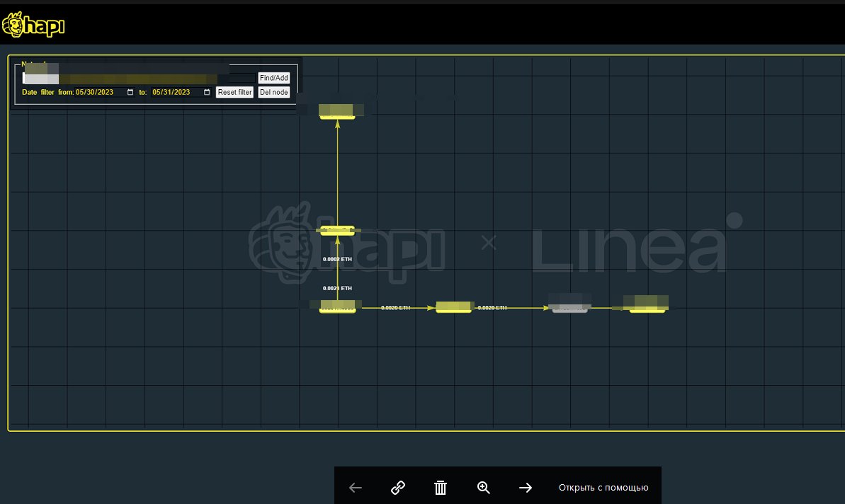Click the second 0.0020 ETH edge label
This screenshot has height=504, width=845.
click(492, 308)
